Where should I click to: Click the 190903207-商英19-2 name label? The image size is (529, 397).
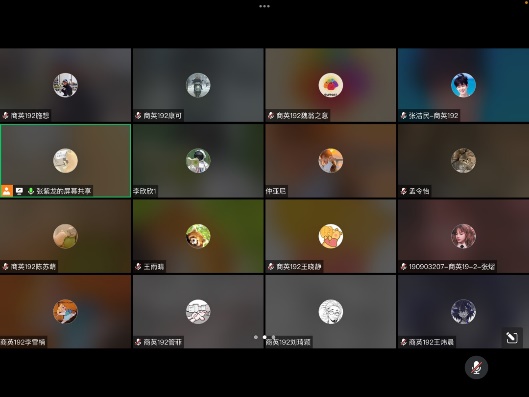point(452,267)
